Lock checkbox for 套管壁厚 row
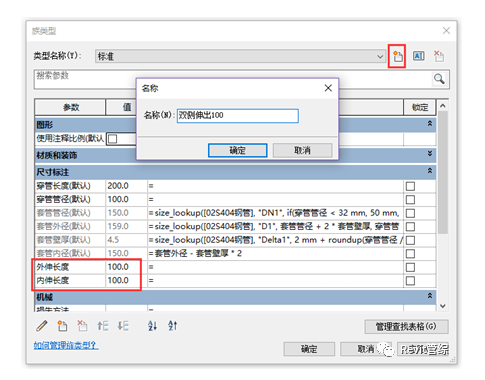This screenshot has width=485, height=380. pyautogui.click(x=410, y=240)
